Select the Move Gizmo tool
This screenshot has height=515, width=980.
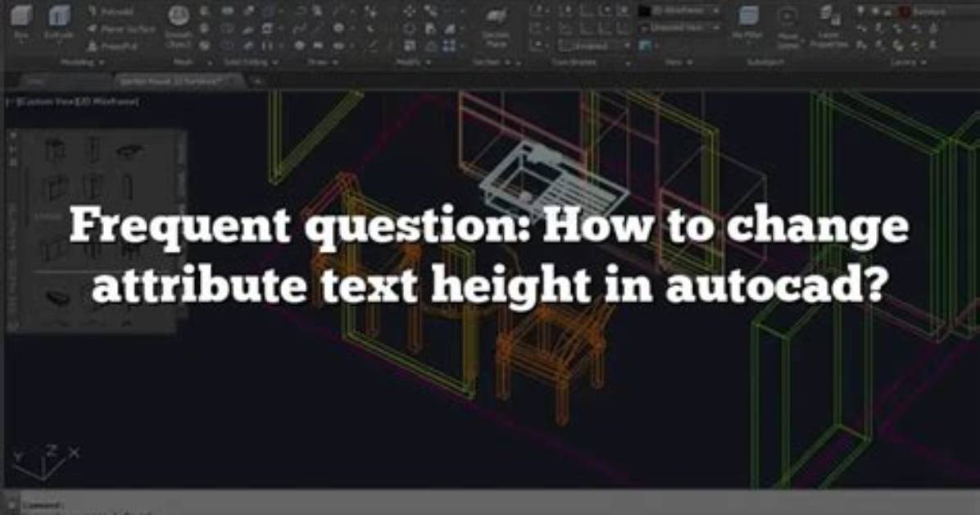(787, 26)
